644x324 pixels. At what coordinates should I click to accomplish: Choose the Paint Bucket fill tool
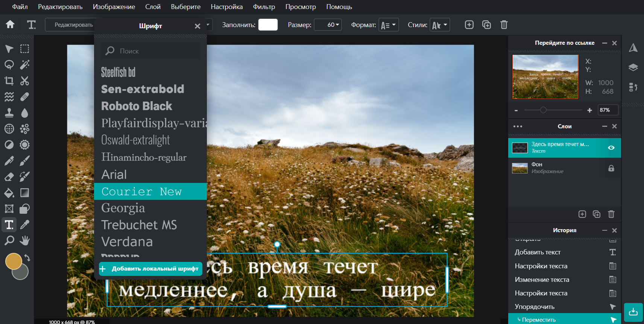pos(9,193)
